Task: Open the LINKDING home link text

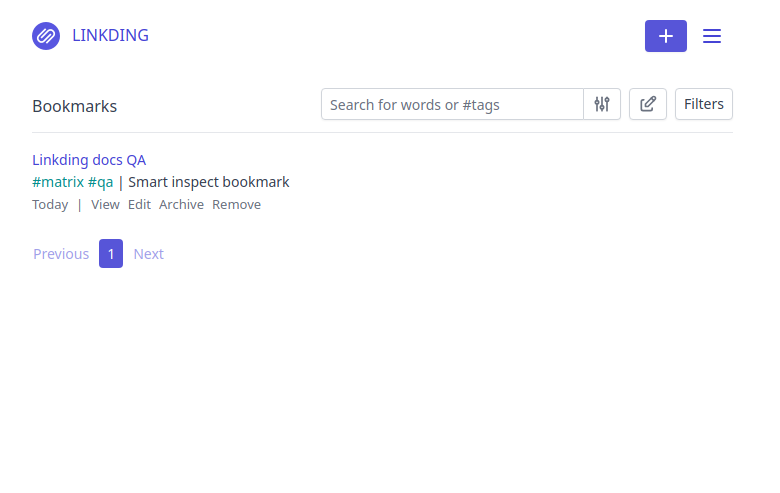Action: 110,35
